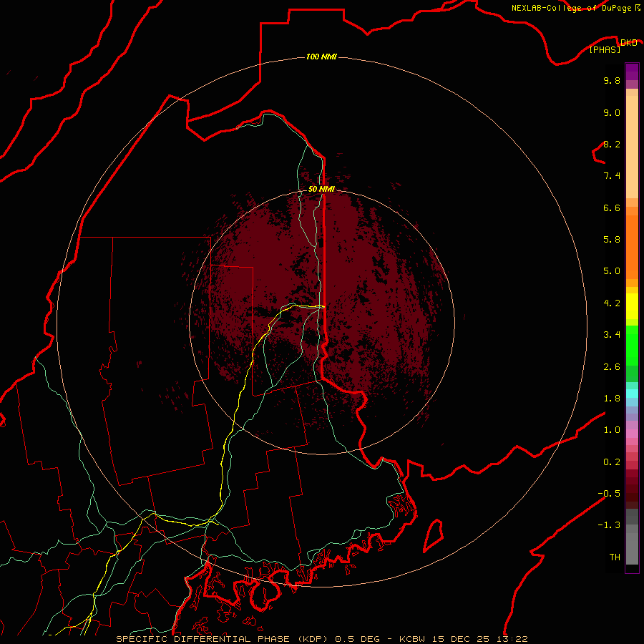Click the 6.6 value on the color scale
Screen dimensions: 644x644
612,208
